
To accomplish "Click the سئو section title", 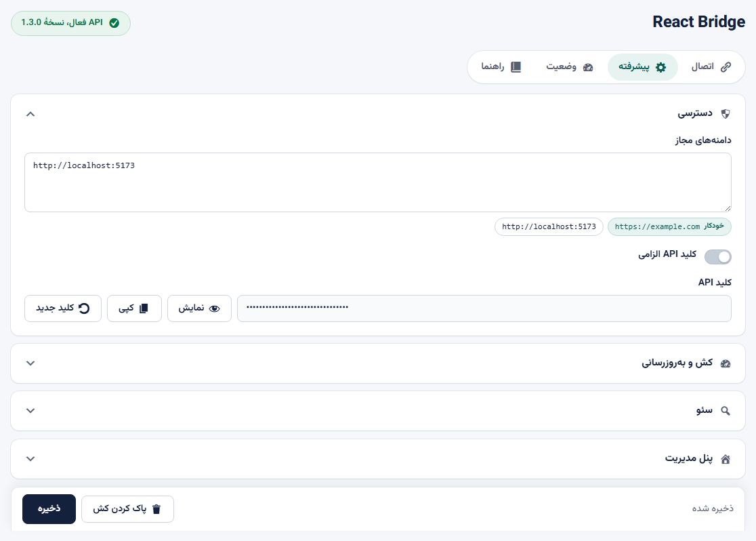I will click(705, 410).
